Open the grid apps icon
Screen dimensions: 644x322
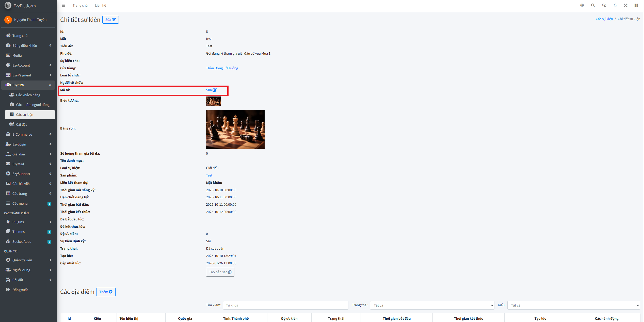point(636,5)
